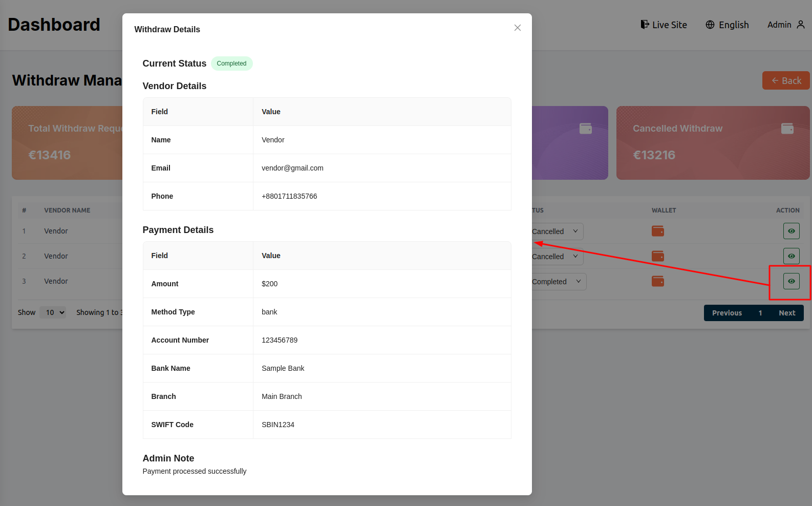The height and width of the screenshot is (506, 812).
Task: Open the Show entries count dropdown
Action: tap(53, 312)
